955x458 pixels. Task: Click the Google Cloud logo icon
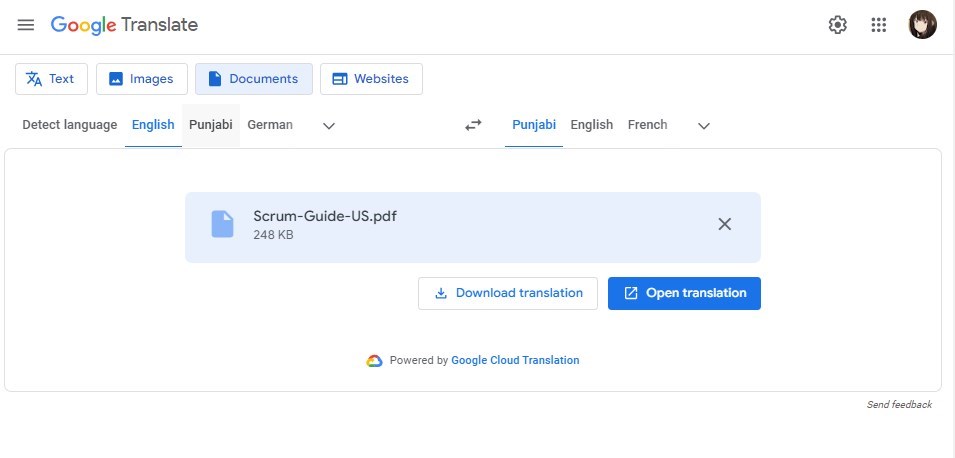pos(374,361)
